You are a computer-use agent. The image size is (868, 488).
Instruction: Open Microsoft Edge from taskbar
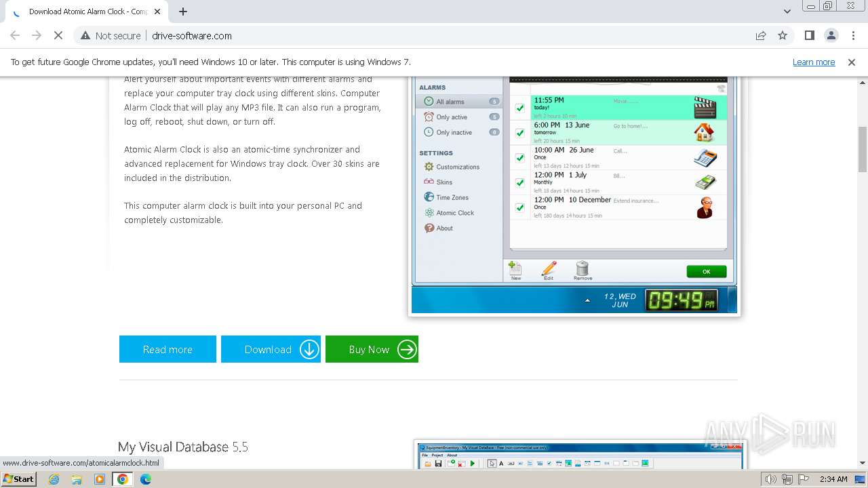(x=146, y=479)
